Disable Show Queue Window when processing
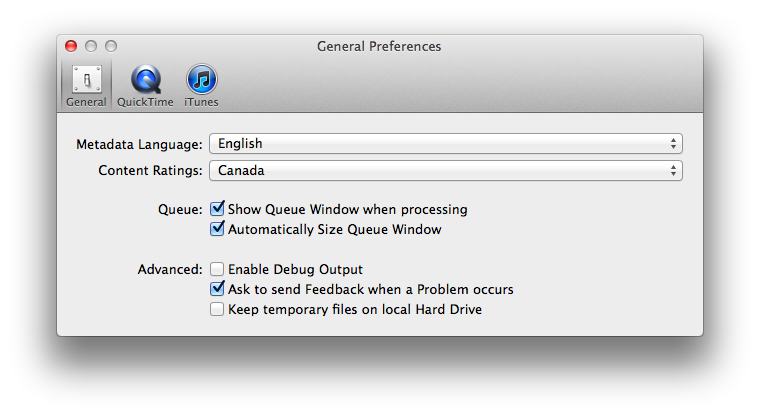 (217, 208)
